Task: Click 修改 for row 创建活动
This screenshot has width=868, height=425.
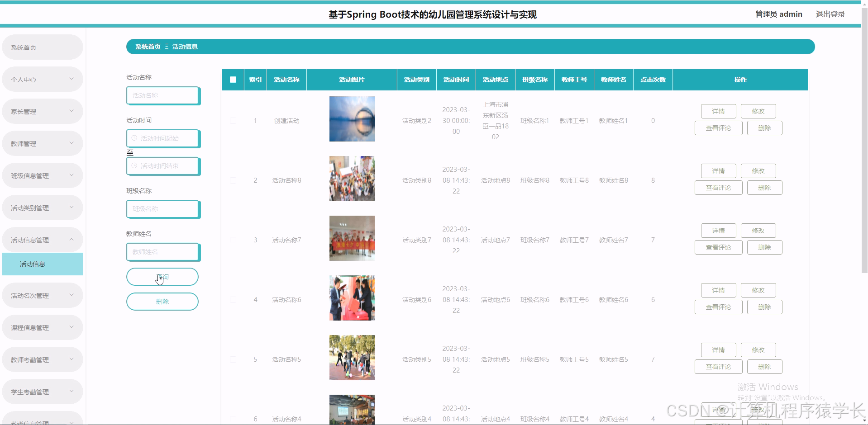Action: coord(758,111)
